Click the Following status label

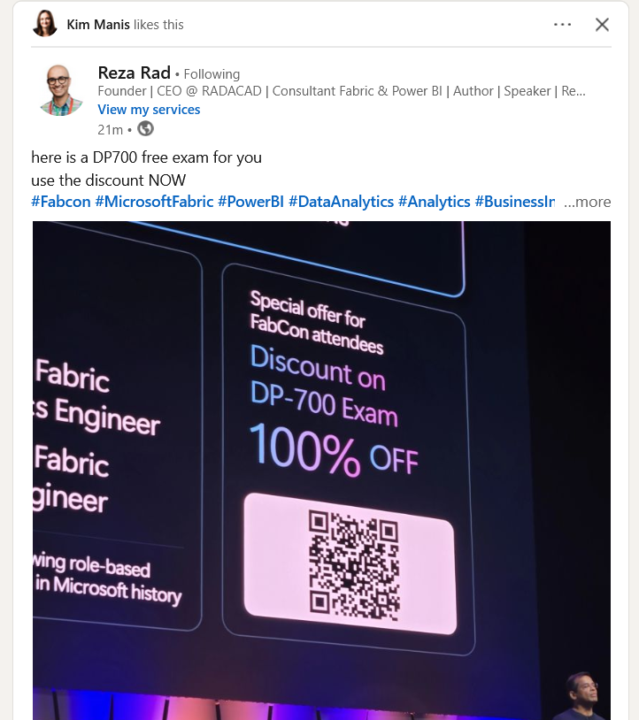point(212,74)
